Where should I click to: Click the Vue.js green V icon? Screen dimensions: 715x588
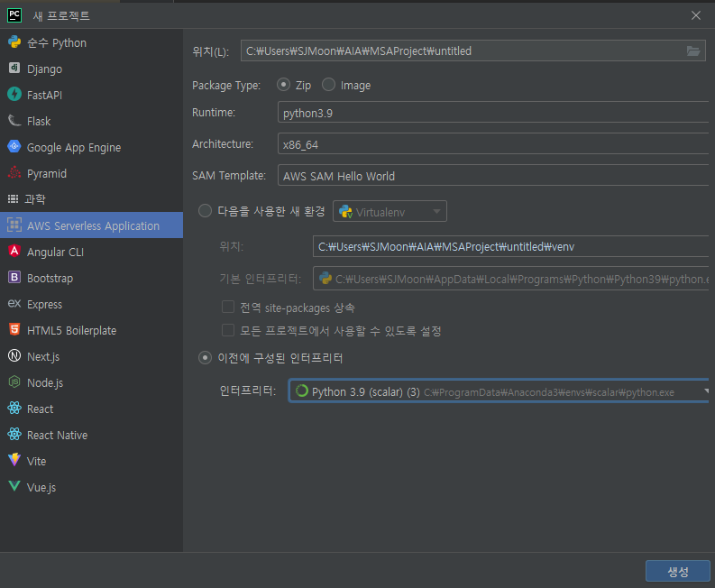click(14, 486)
